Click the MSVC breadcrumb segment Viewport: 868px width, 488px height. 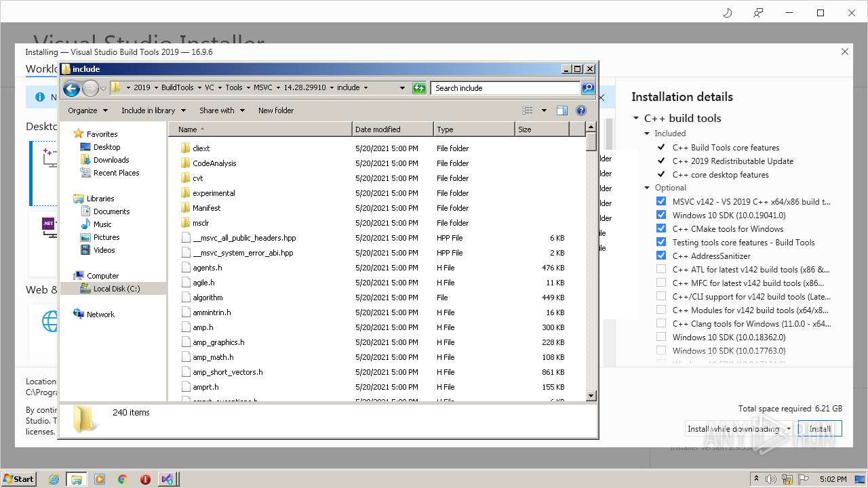pyautogui.click(x=262, y=88)
